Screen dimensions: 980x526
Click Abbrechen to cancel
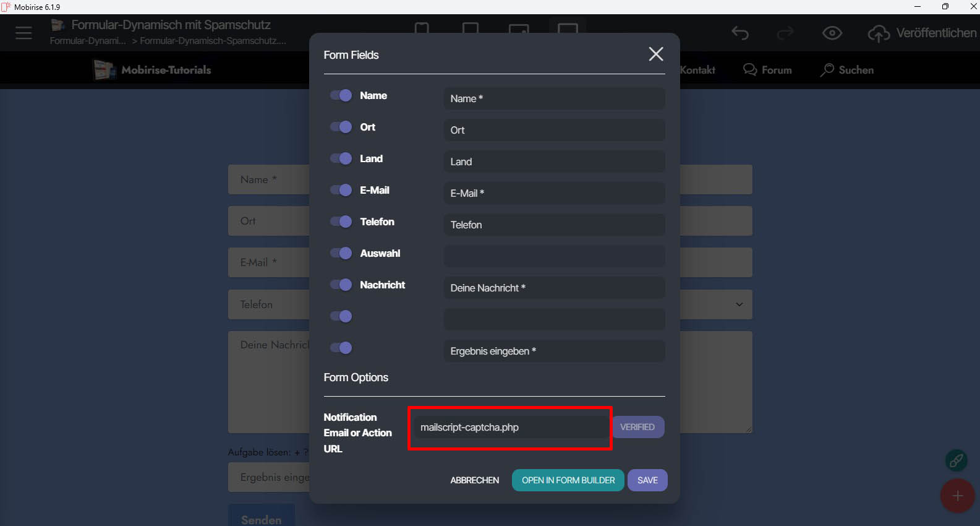tap(474, 480)
